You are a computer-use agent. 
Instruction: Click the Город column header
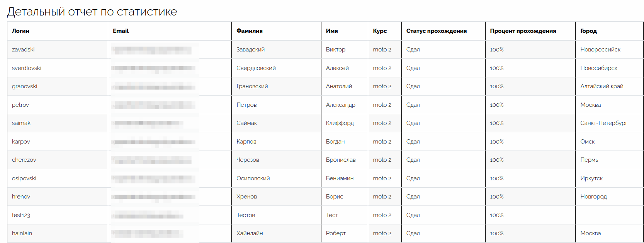pos(588,31)
